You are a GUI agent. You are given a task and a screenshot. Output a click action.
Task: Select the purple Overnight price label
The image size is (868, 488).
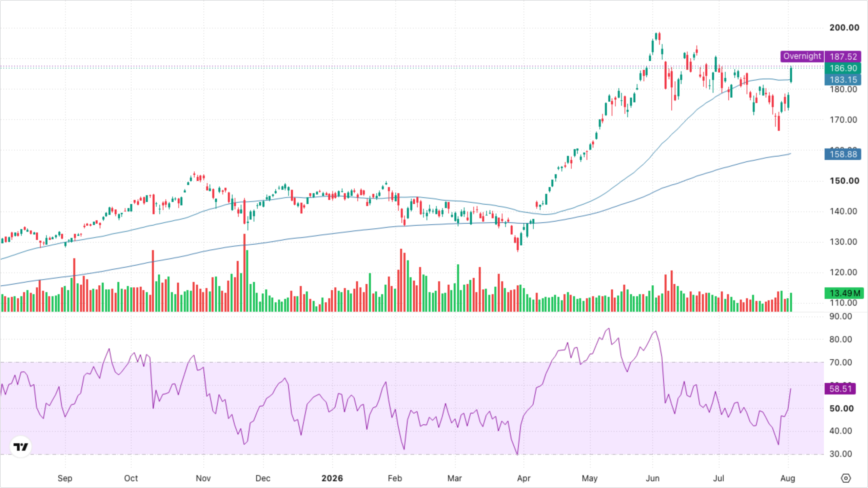point(802,56)
